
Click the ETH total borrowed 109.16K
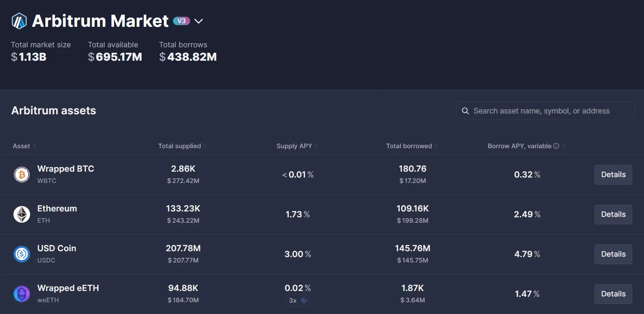(x=413, y=208)
